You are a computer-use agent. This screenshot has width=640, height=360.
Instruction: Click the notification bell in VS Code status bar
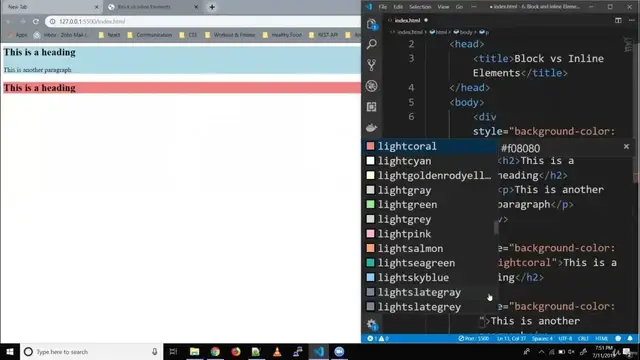coord(630,338)
